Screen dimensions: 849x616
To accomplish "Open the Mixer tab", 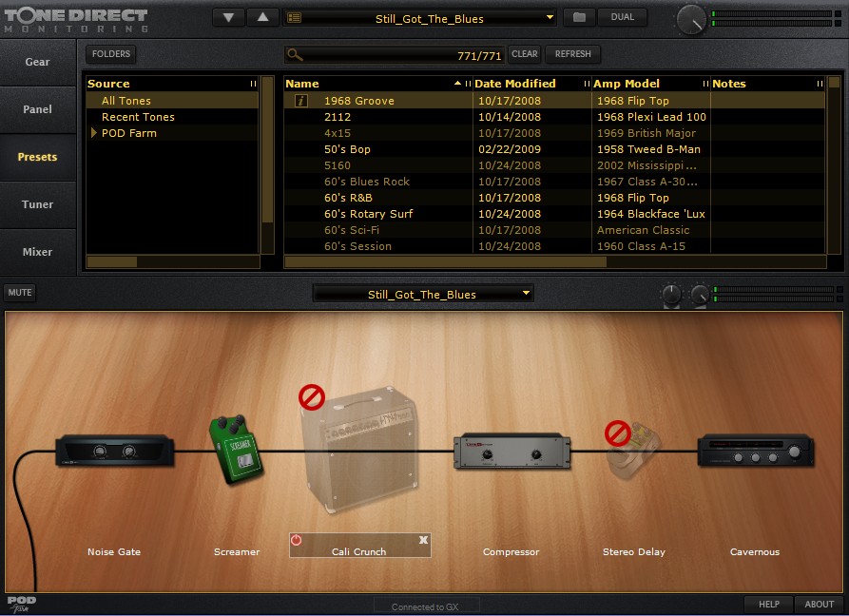I will [x=37, y=252].
